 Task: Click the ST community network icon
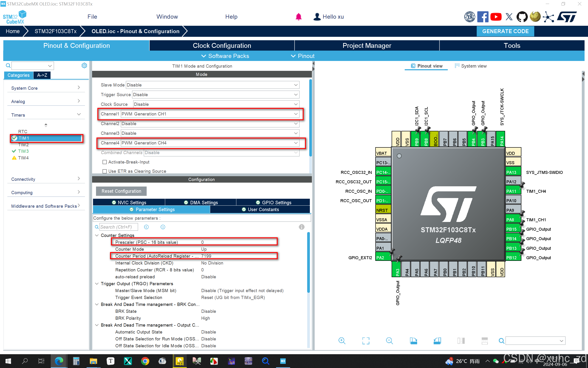point(549,17)
